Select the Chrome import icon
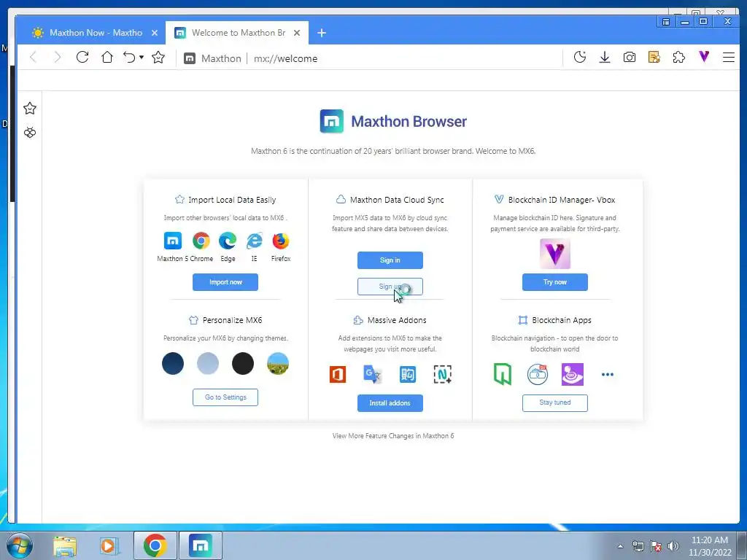 pyautogui.click(x=201, y=241)
